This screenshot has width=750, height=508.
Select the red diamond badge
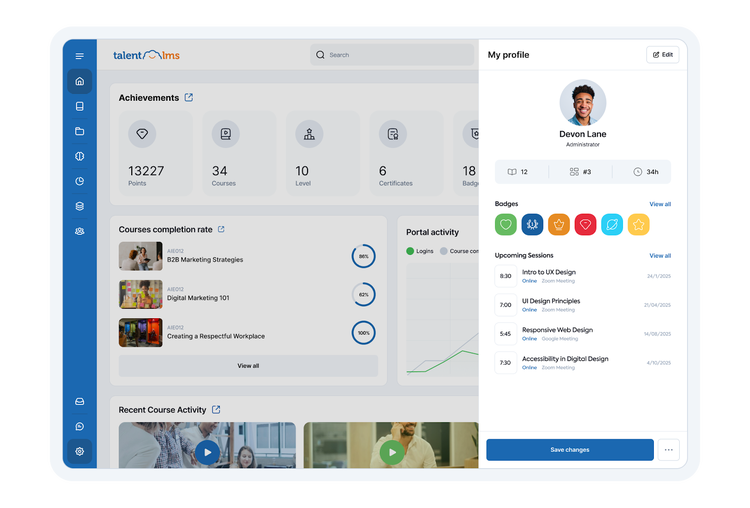point(585,224)
